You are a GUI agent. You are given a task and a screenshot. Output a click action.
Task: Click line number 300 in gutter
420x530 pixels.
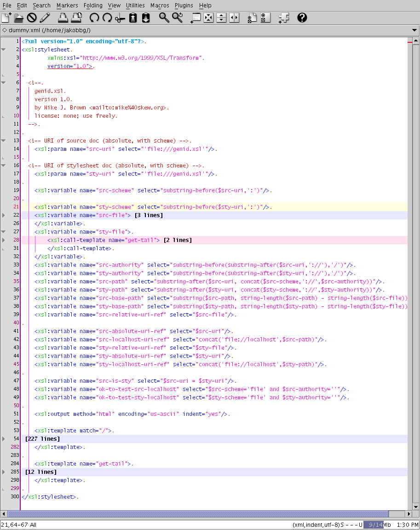(x=15, y=496)
